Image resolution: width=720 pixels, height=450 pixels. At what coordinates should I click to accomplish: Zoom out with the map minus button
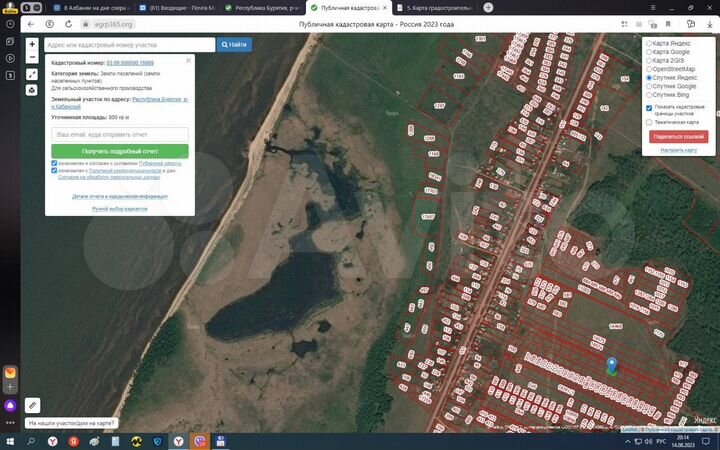click(32, 57)
